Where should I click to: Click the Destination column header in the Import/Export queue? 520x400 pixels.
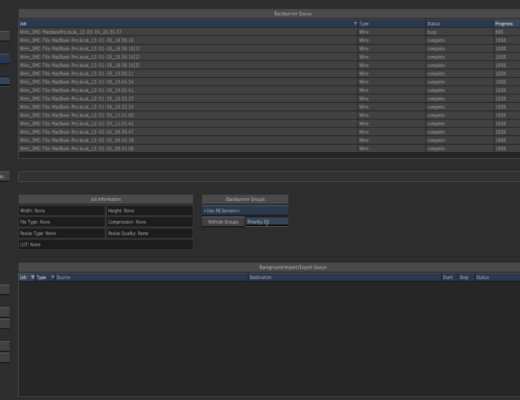click(345, 277)
